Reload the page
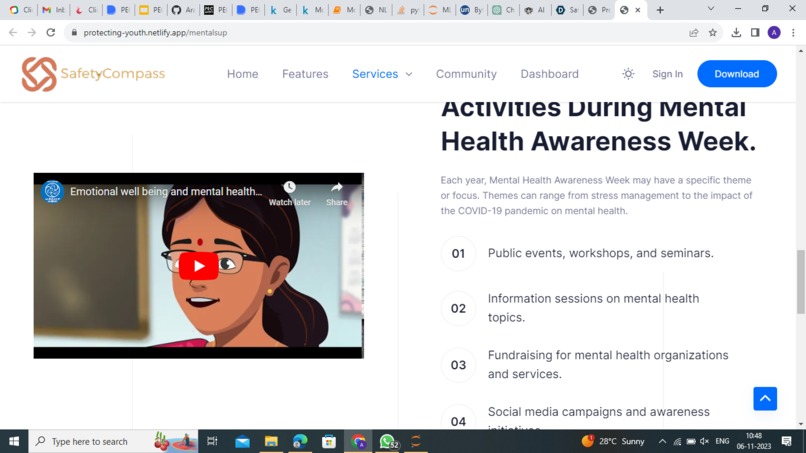 pos(51,32)
